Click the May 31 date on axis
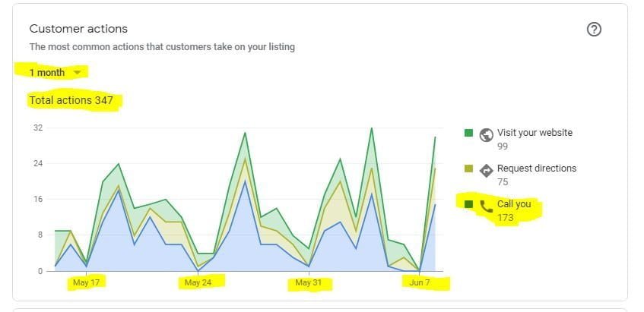The width and height of the screenshot is (644, 312). [309, 283]
